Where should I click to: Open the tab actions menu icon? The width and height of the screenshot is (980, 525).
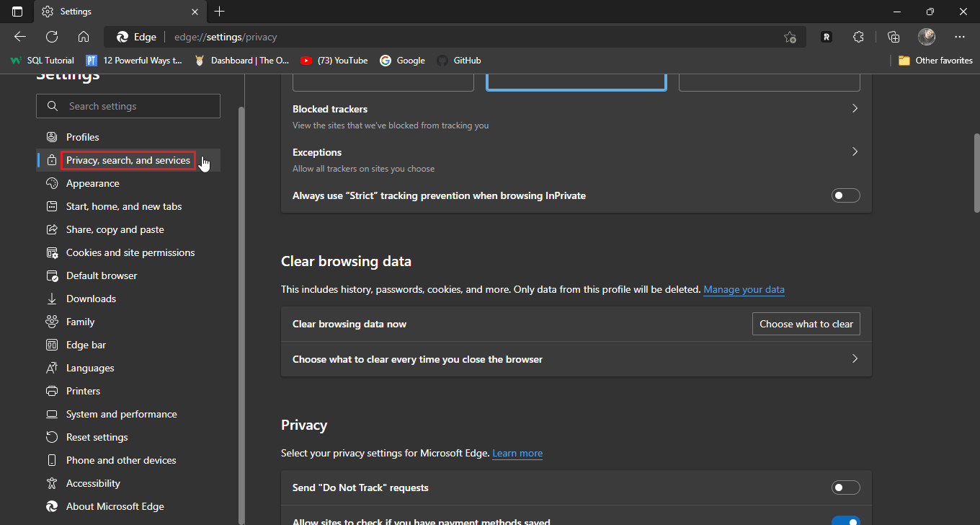coord(17,12)
